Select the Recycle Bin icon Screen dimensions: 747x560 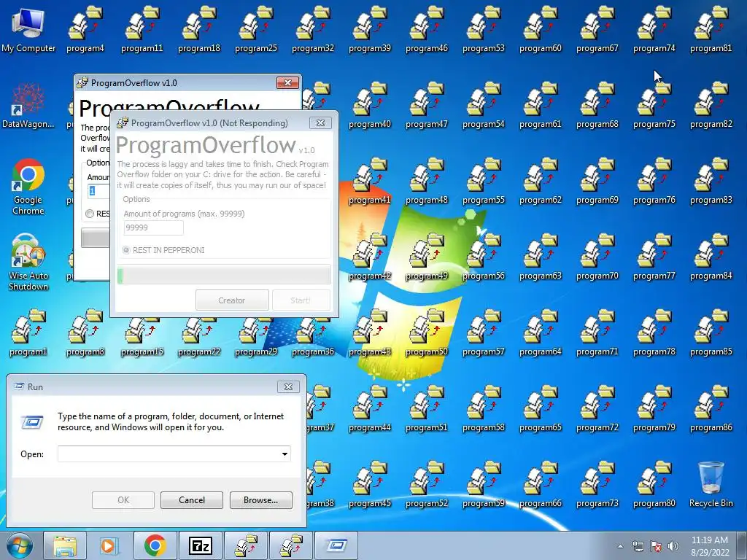711,485
